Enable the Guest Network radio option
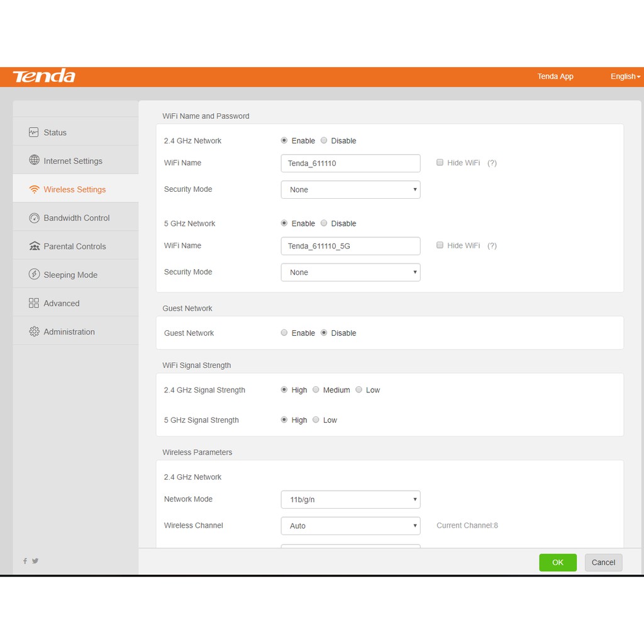644x644 pixels. coord(284,333)
